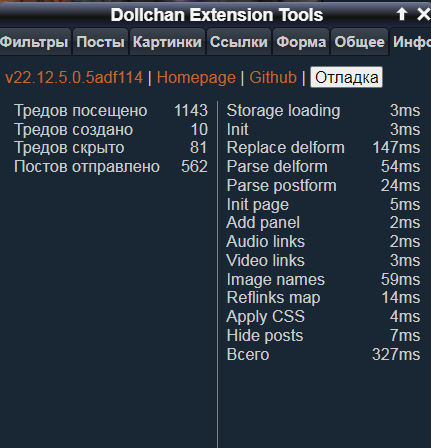Image resolution: width=431 pixels, height=448 pixels.
Task: Click the Replace delform timing entry
Action: pos(323,148)
